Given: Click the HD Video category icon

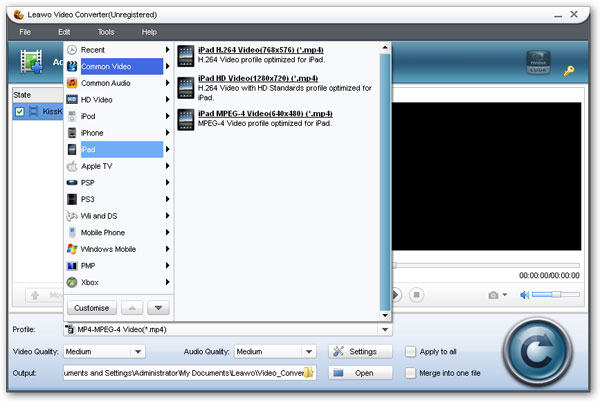Looking at the screenshot, I should [72, 100].
